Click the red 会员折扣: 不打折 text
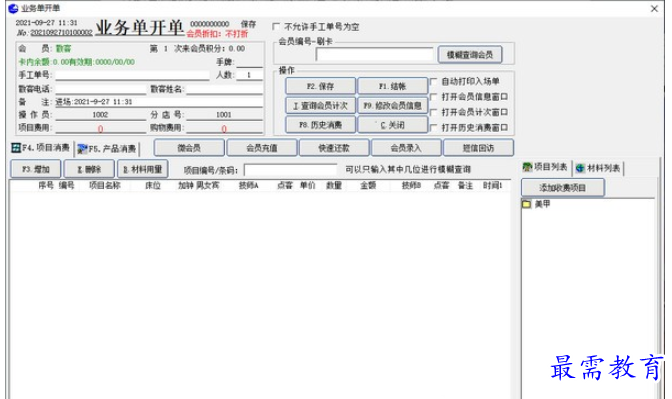672x399 pixels. point(217,34)
